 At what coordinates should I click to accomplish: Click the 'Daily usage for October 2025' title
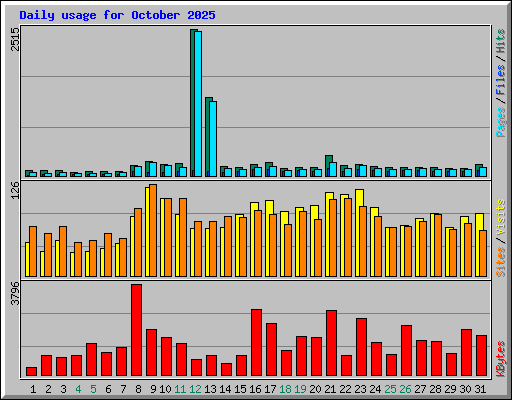(x=117, y=15)
